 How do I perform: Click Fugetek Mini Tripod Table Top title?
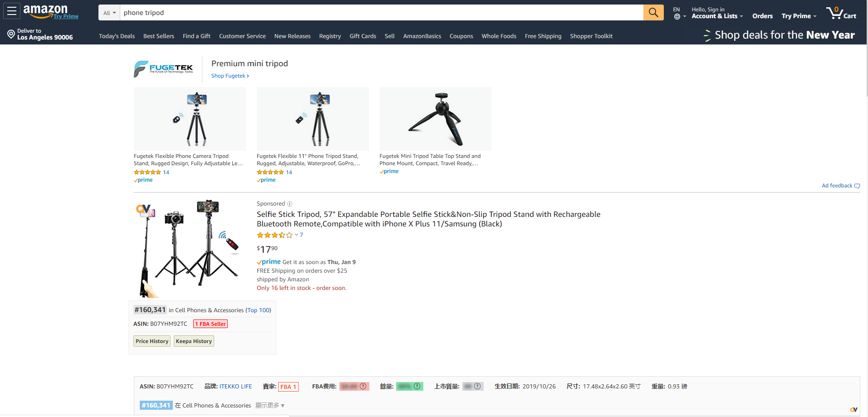pos(430,160)
